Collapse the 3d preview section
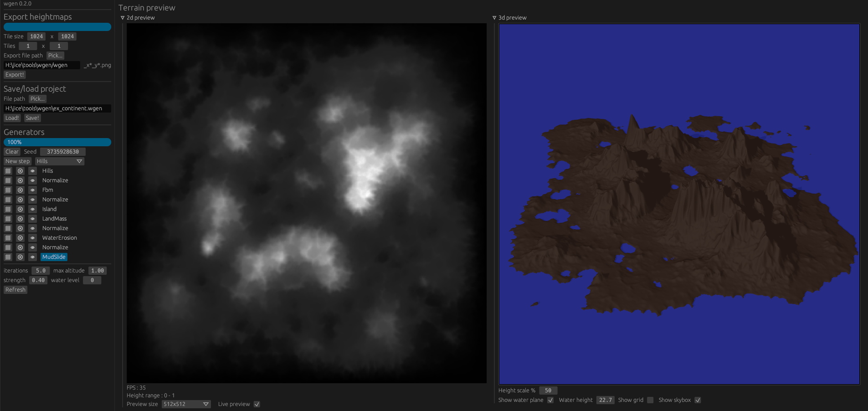Image resolution: width=868 pixels, height=411 pixels. pos(494,18)
